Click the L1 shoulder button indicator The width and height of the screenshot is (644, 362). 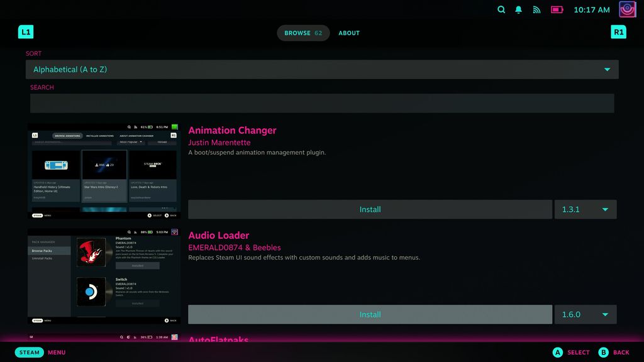coord(25,31)
